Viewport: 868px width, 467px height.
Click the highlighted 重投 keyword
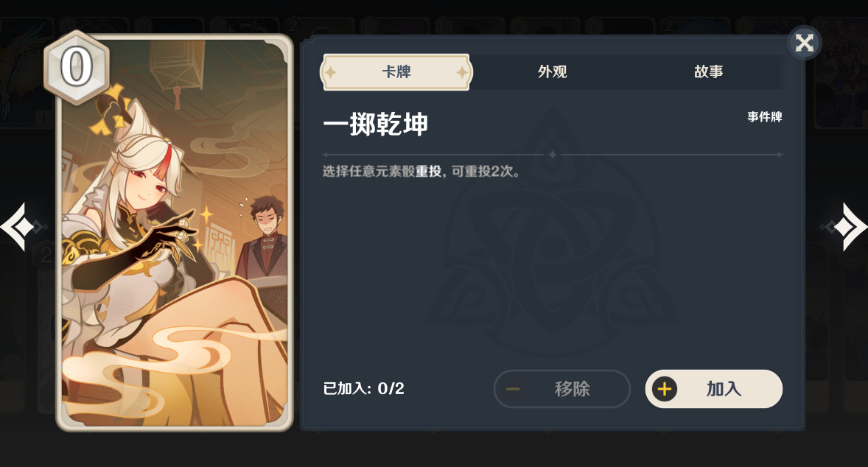click(x=428, y=172)
